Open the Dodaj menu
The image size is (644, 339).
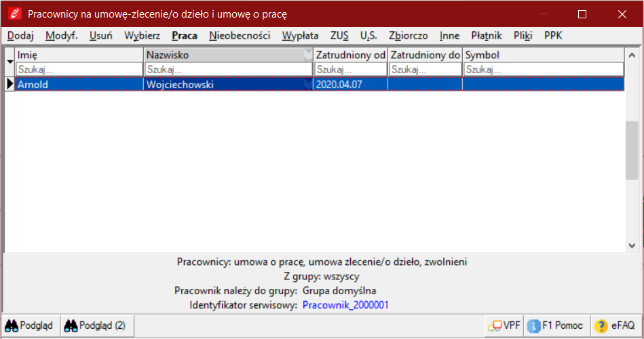tap(20, 35)
